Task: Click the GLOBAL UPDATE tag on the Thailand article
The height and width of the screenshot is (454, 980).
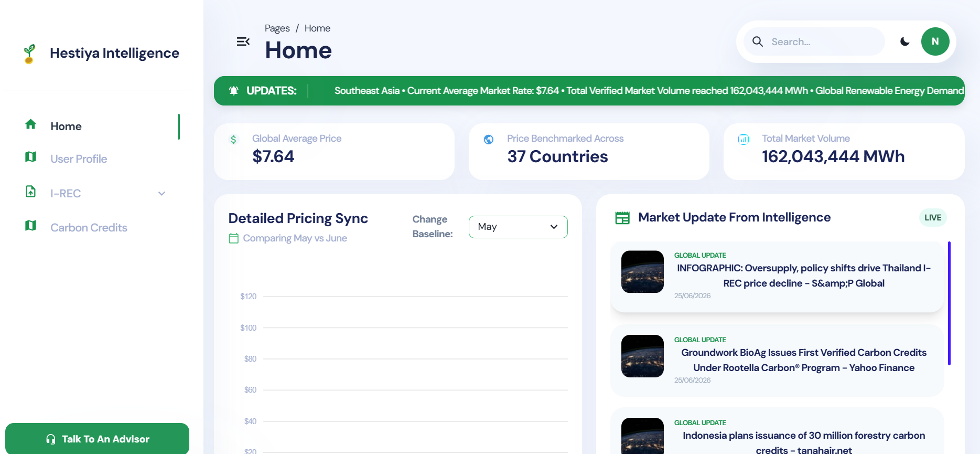Action: (700, 256)
